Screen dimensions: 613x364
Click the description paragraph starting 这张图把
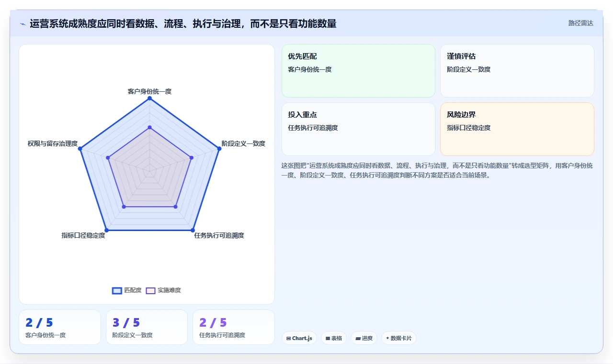click(x=437, y=170)
